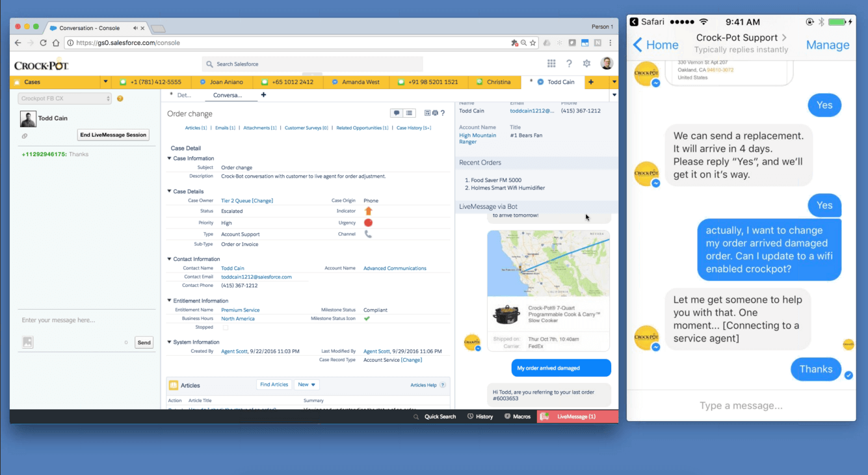Viewport: 868px width, 475px height.
Task: Click the Find Articles button
Action: pyautogui.click(x=274, y=385)
